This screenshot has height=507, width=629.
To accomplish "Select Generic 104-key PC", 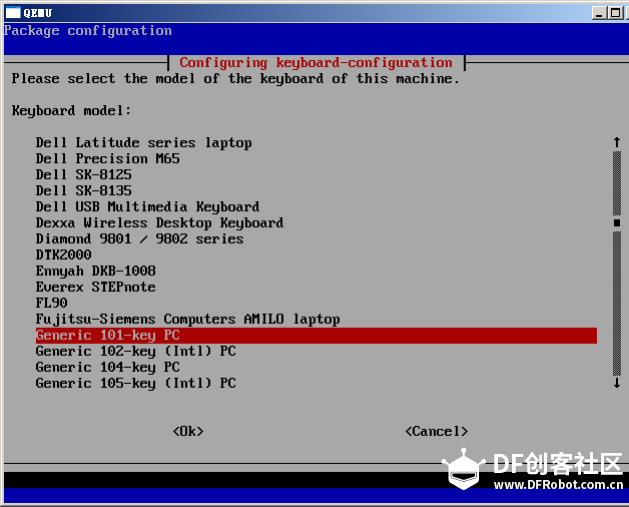I will tap(108, 367).
